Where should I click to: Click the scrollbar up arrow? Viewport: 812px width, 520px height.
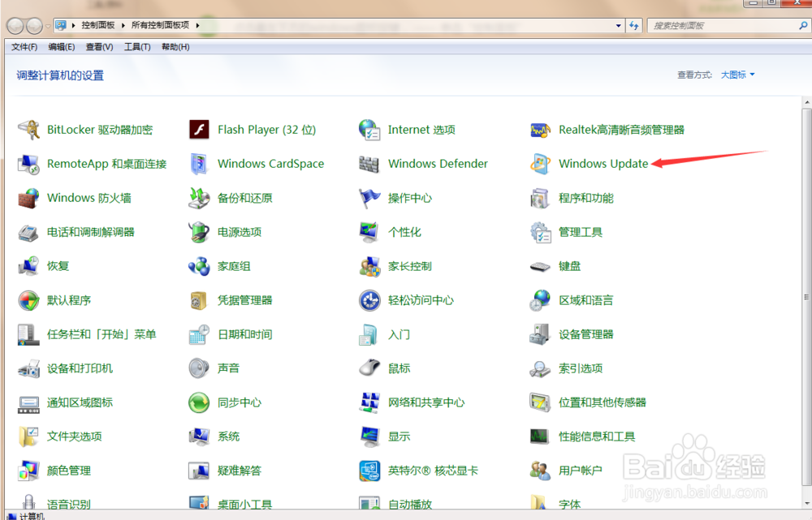807,102
